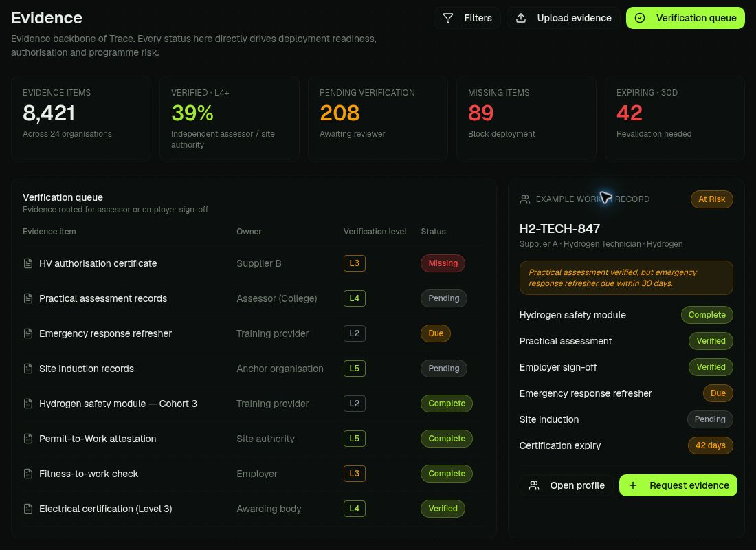Click the Hydrogen safety module Complete badge
The image size is (756, 550).
coord(707,315)
